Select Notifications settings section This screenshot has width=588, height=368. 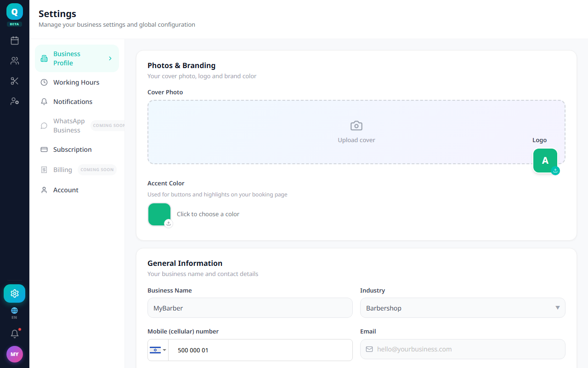tap(77, 102)
